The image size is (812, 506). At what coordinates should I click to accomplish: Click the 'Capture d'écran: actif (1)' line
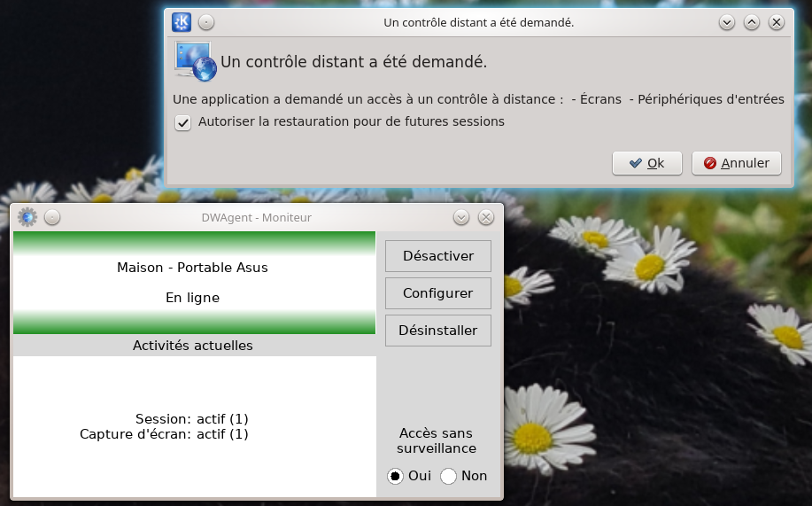tap(164, 434)
